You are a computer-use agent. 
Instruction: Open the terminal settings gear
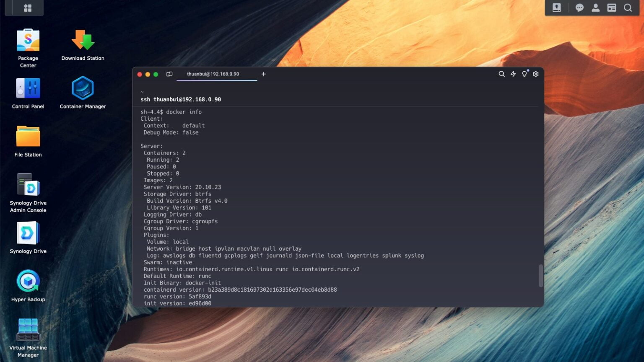(x=535, y=74)
